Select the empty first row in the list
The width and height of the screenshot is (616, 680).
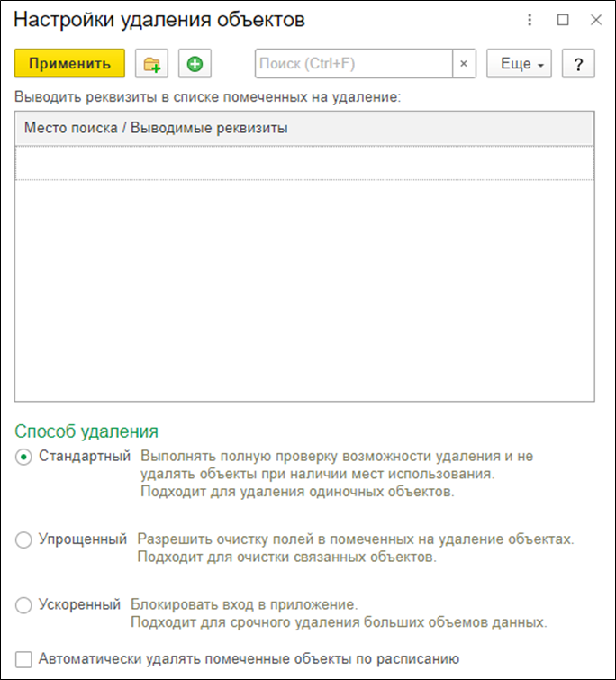[304, 163]
